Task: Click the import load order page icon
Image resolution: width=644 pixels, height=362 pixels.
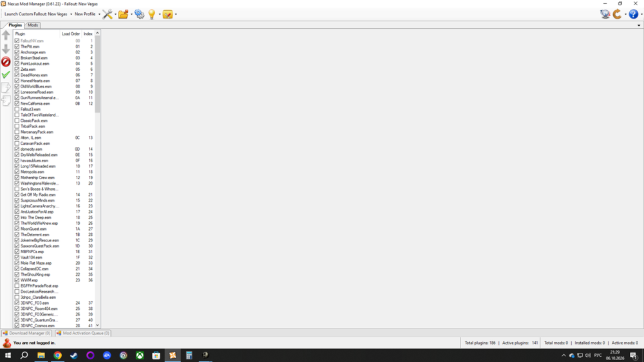Action: pyautogui.click(x=6, y=100)
